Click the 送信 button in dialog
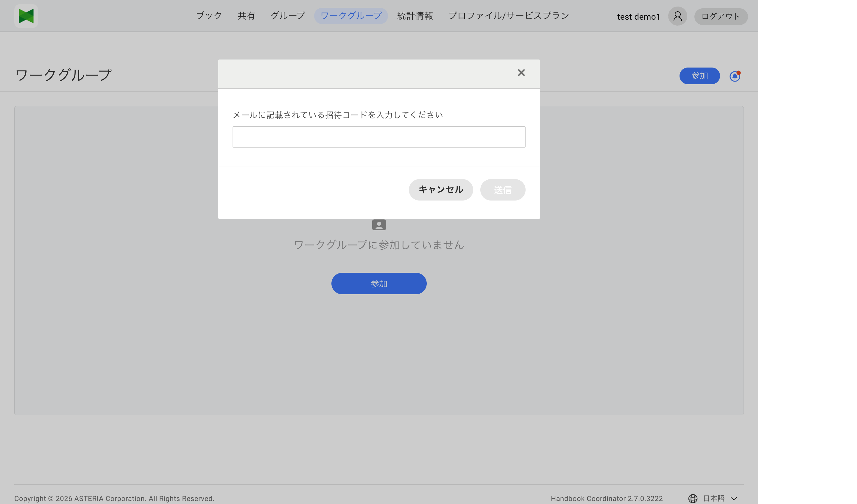 [503, 190]
